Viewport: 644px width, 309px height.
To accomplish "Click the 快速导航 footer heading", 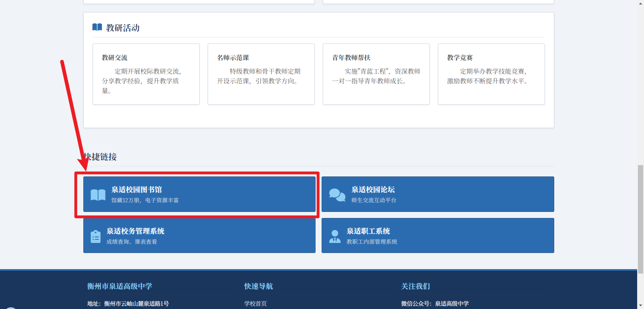I will [258, 286].
